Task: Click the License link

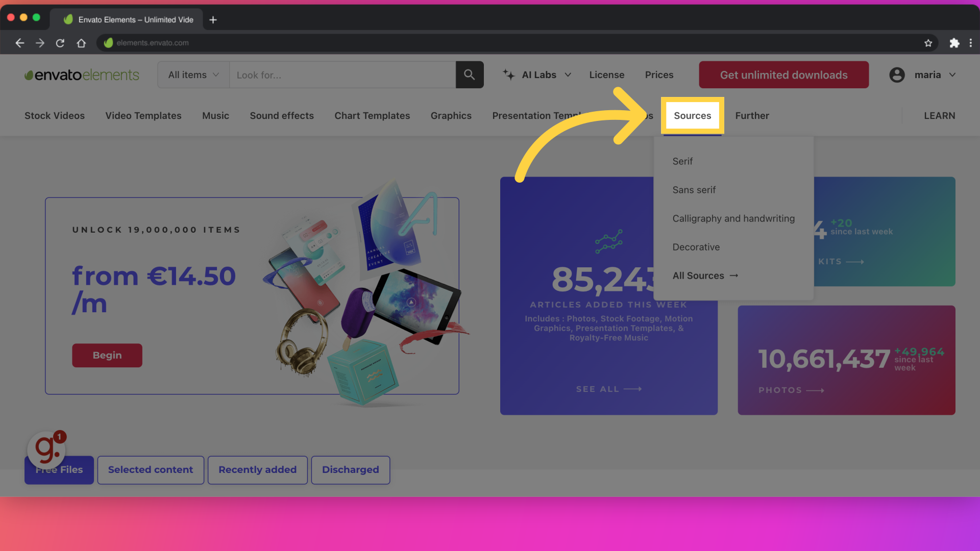Action: click(606, 75)
